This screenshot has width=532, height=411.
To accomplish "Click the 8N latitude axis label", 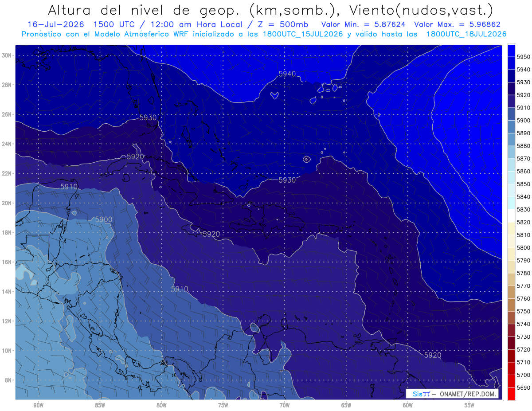I will tap(8, 380).
